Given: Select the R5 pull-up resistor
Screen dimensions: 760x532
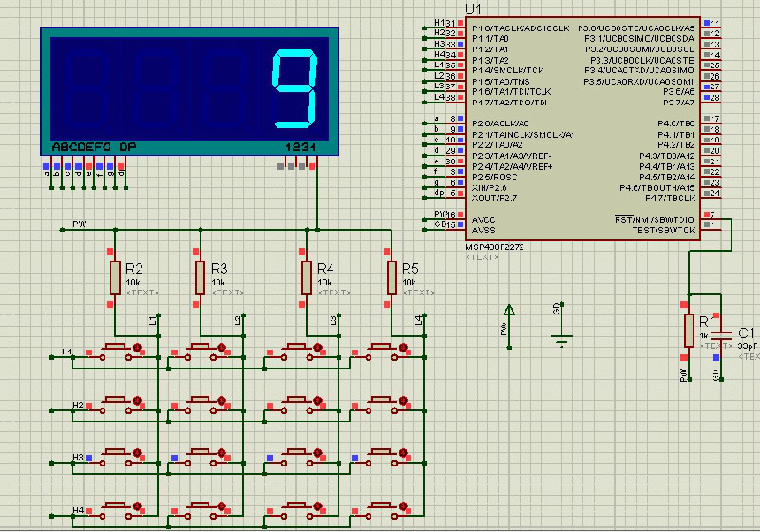Looking at the screenshot, I should click(x=390, y=276).
